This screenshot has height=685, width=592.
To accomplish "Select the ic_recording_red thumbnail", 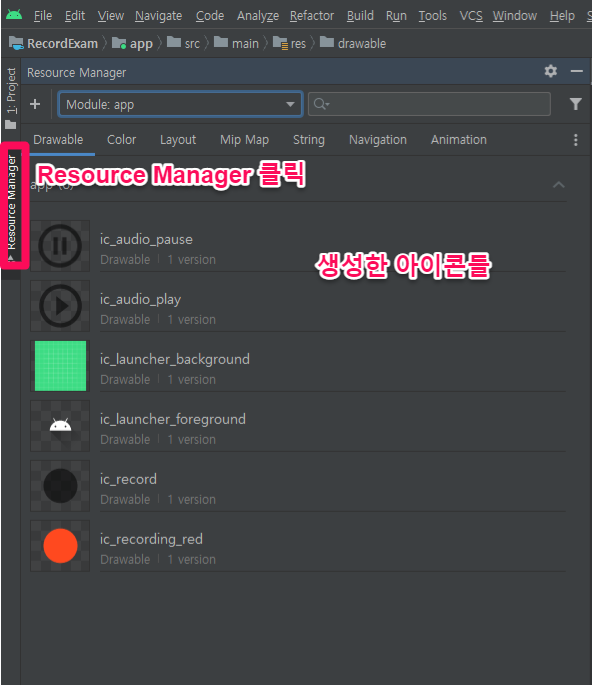I will [60, 546].
